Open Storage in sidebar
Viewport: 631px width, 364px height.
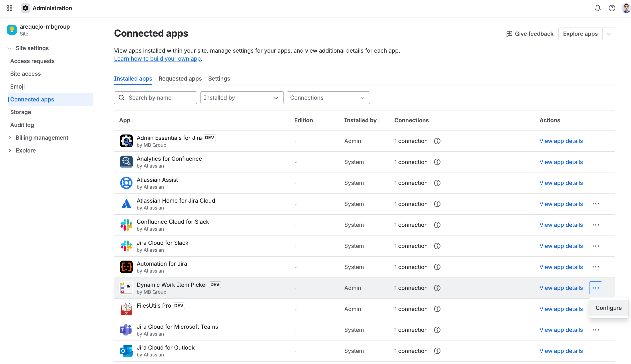pos(21,112)
